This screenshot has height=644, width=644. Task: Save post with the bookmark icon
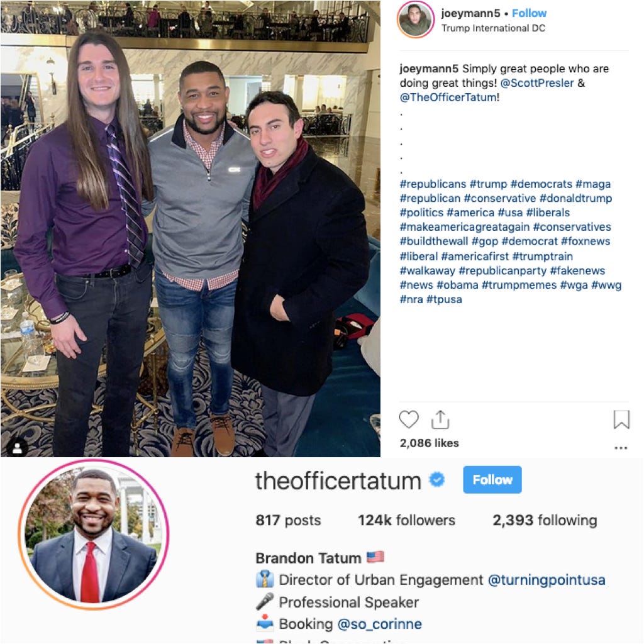pos(621,419)
